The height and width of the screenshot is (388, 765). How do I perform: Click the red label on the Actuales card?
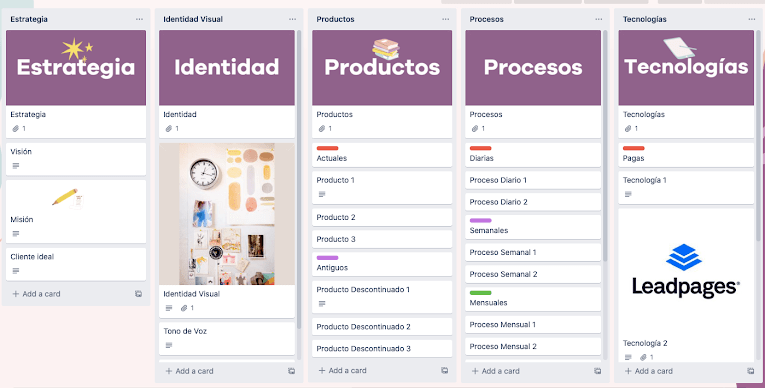click(x=327, y=148)
